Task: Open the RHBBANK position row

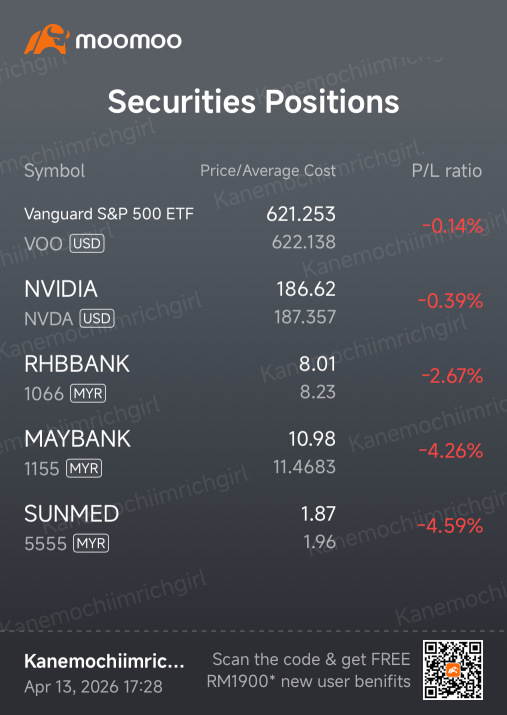Action: (254, 378)
